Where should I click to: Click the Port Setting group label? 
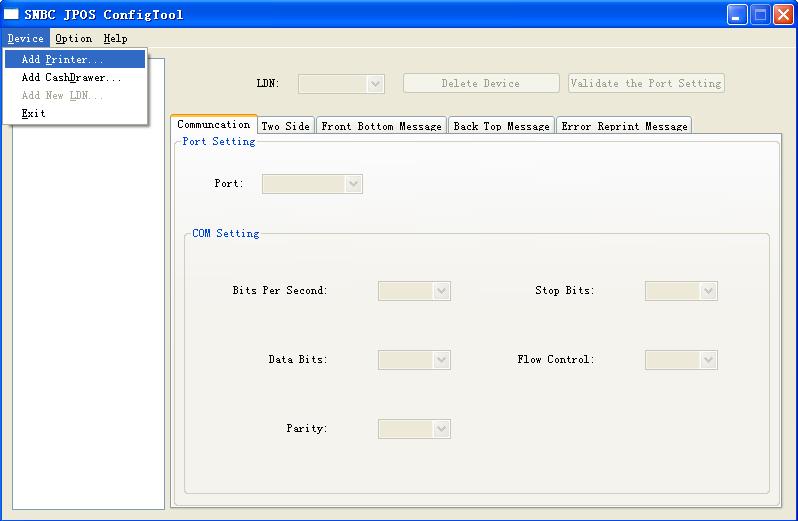pyautogui.click(x=219, y=141)
